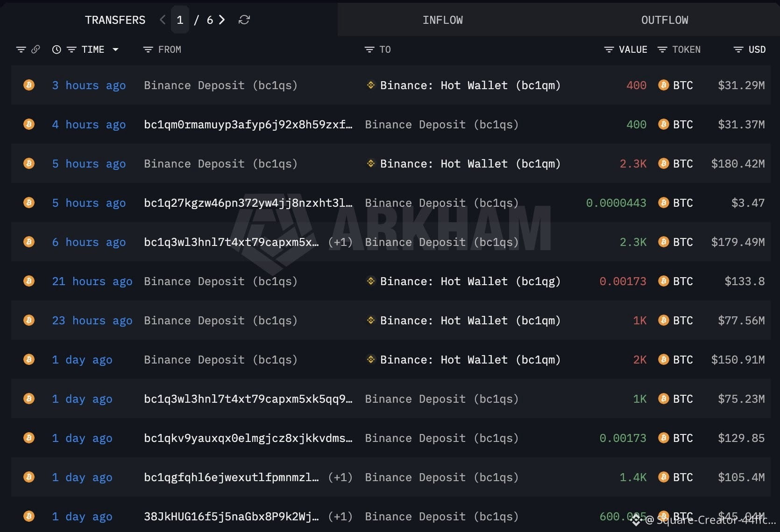Screen dimensions: 780x532
Task: Open address bc1qm0rmamuyp3afyp6j92x8h59zxf…
Action: click(248, 125)
